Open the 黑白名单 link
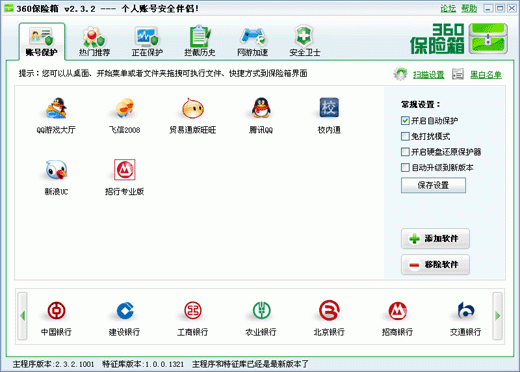Viewport: 520px width, 372px height. click(x=486, y=75)
